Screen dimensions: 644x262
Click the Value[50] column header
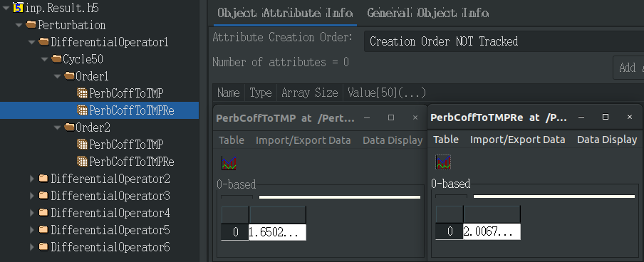click(x=387, y=93)
